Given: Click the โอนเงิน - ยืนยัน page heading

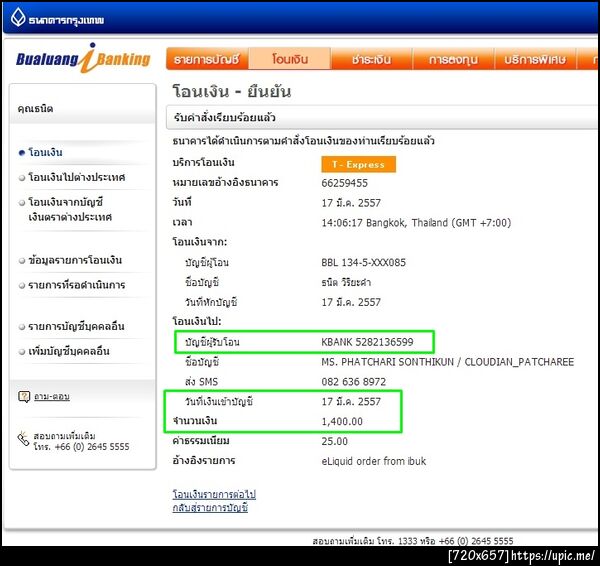Looking at the screenshot, I should (x=232, y=91).
